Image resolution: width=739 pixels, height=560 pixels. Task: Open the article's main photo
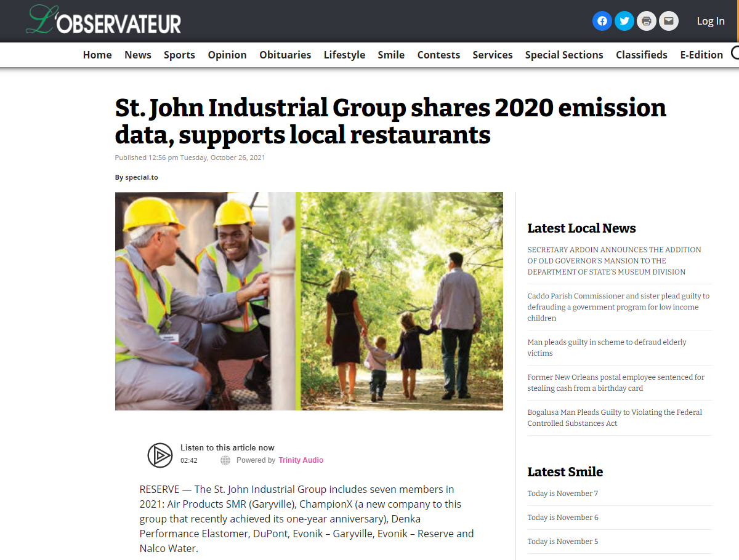pyautogui.click(x=309, y=301)
